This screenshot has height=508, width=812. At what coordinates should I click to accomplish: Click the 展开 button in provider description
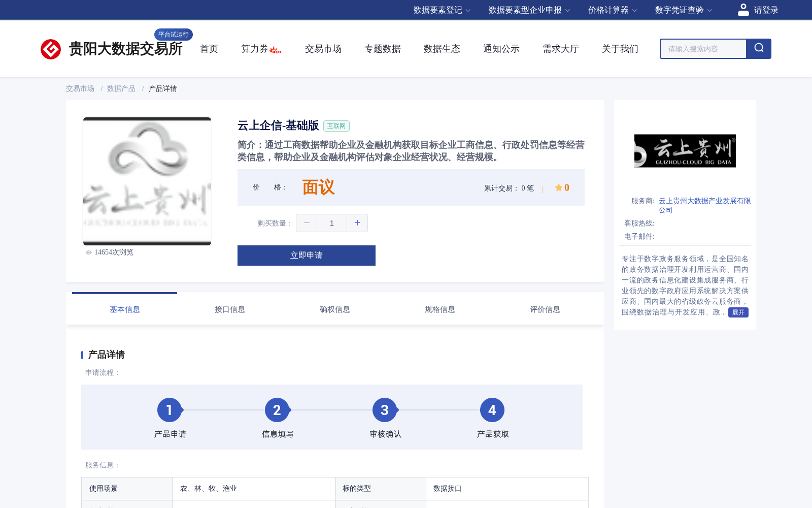[x=738, y=312]
